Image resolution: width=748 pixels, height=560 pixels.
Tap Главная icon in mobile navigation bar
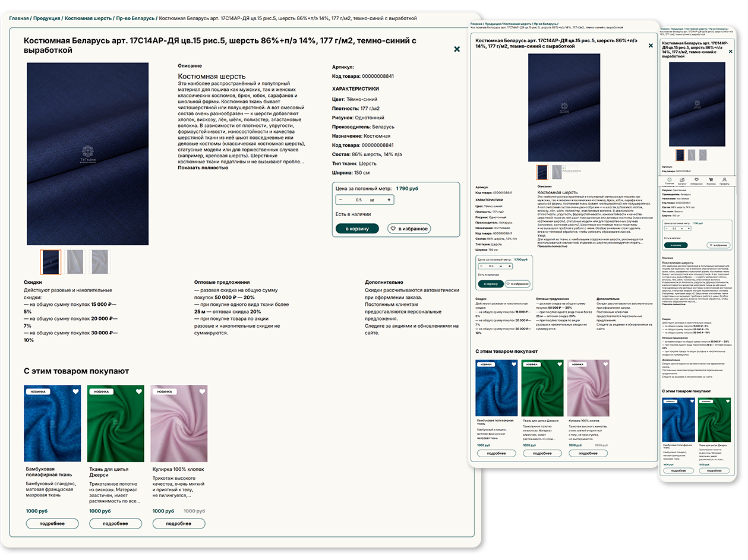669,181
